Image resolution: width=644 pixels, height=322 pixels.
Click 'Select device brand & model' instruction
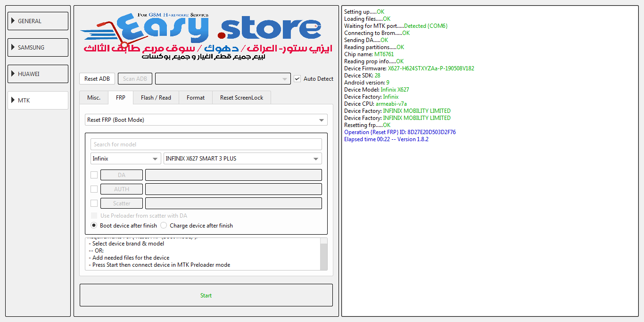[x=126, y=244]
